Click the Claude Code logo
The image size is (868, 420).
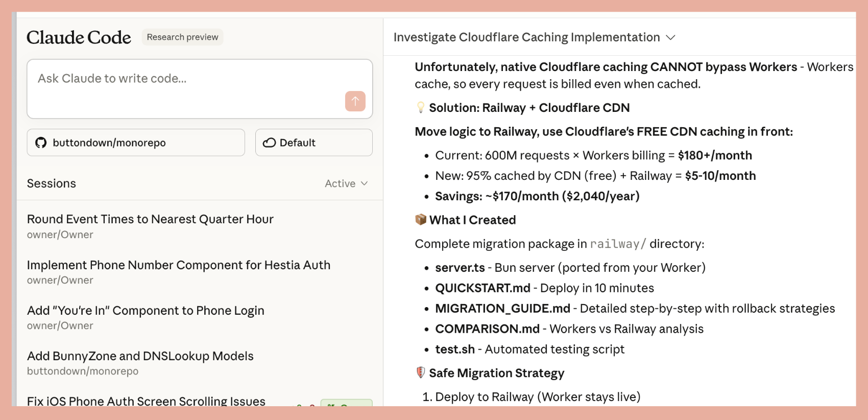click(79, 37)
